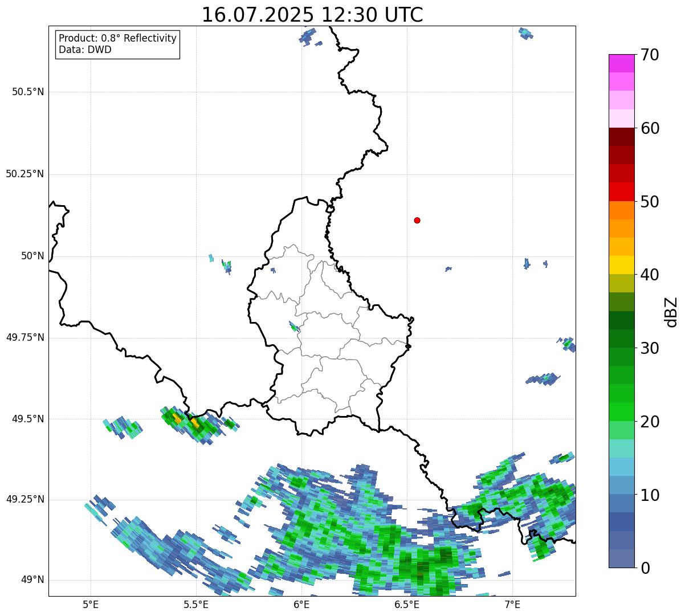Click the bright green colorbar segment above 20

click(621, 412)
